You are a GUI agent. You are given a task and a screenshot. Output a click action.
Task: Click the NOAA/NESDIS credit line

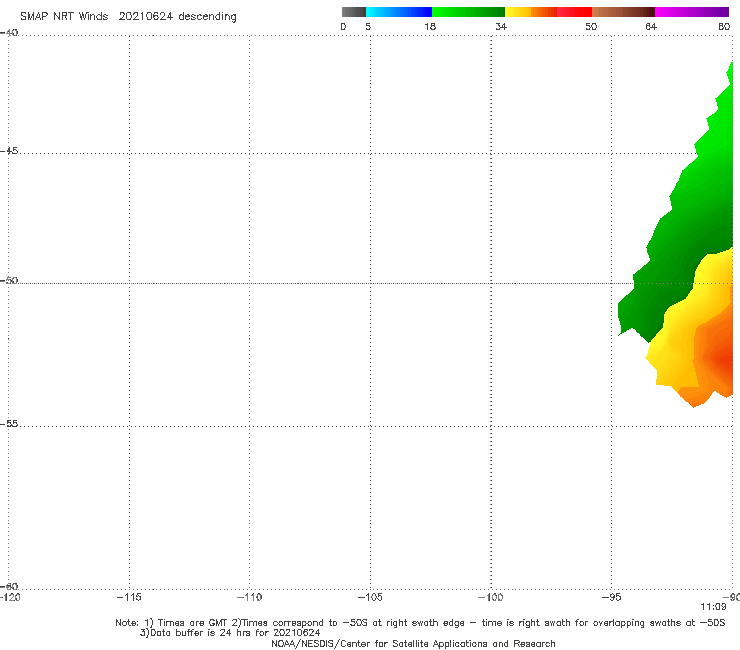click(x=413, y=644)
